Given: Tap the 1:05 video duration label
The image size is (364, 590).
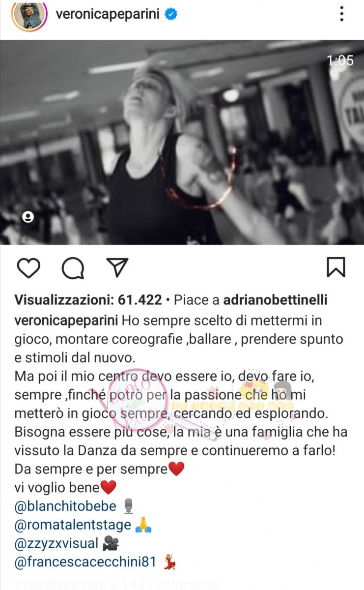Looking at the screenshot, I should pyautogui.click(x=340, y=60).
